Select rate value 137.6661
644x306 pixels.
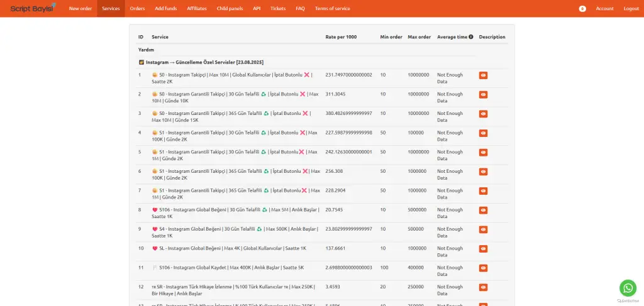pyautogui.click(x=335, y=248)
